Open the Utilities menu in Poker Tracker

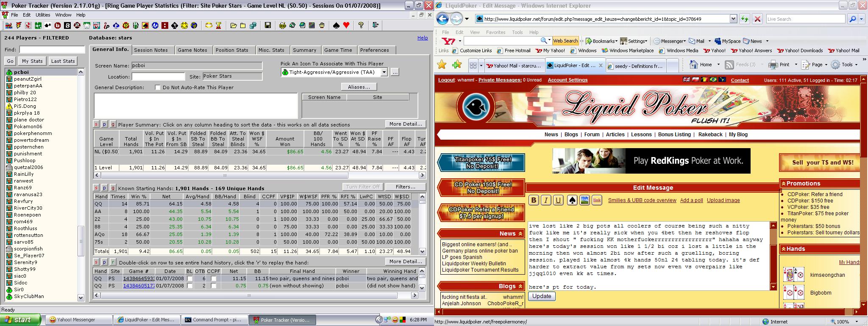point(43,15)
